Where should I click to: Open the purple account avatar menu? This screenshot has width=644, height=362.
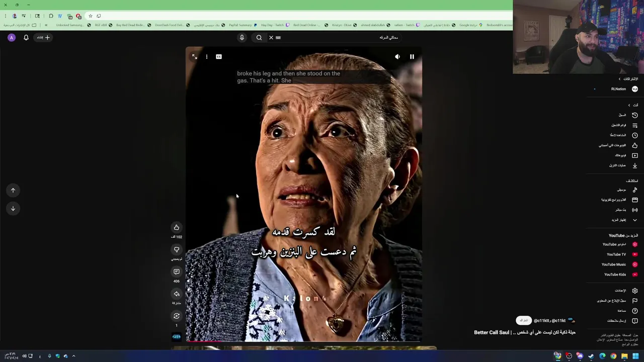[x=12, y=37]
